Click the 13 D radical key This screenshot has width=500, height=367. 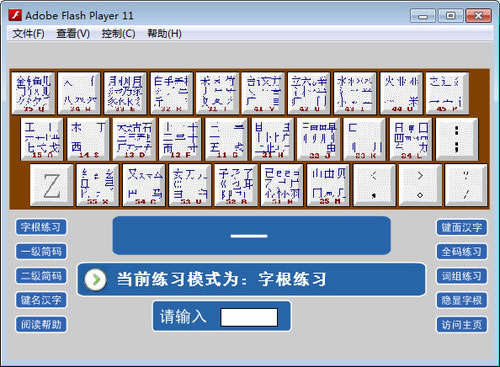pos(134,139)
